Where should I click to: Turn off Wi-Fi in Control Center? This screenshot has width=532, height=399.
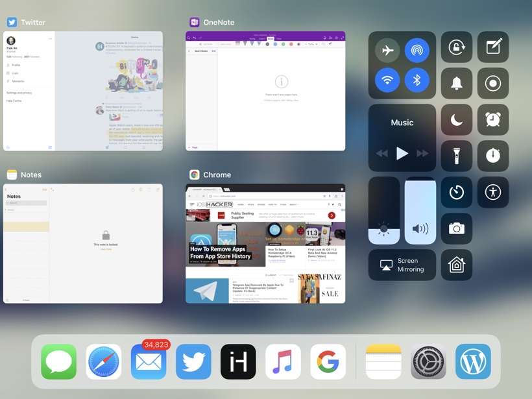tap(387, 80)
